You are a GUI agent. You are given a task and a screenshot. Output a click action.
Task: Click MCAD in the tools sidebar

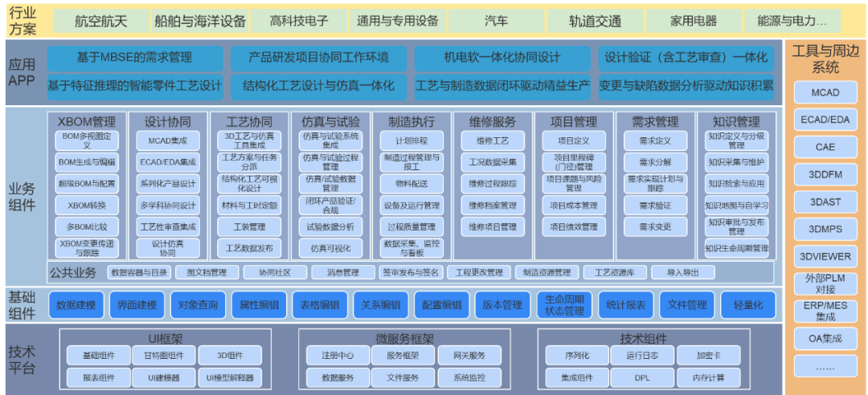pos(825,92)
